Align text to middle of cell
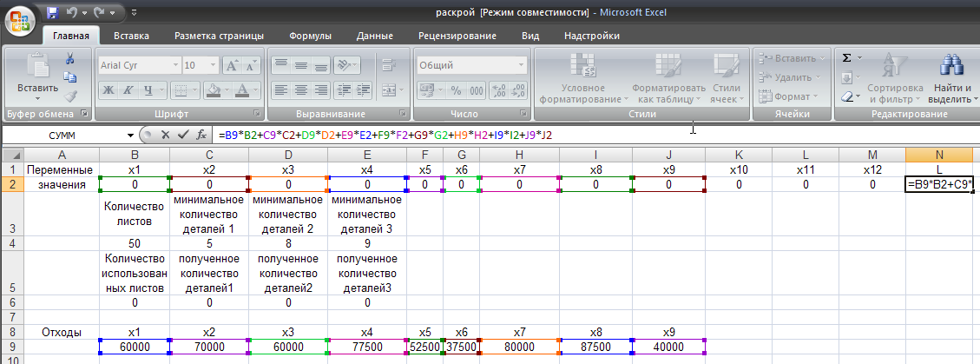 (301, 65)
